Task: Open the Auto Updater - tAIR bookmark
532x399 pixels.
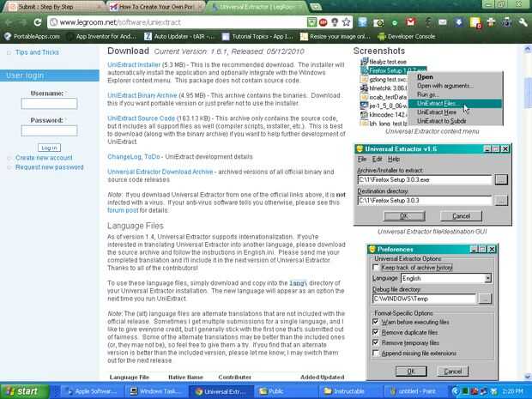Action: click(179, 36)
